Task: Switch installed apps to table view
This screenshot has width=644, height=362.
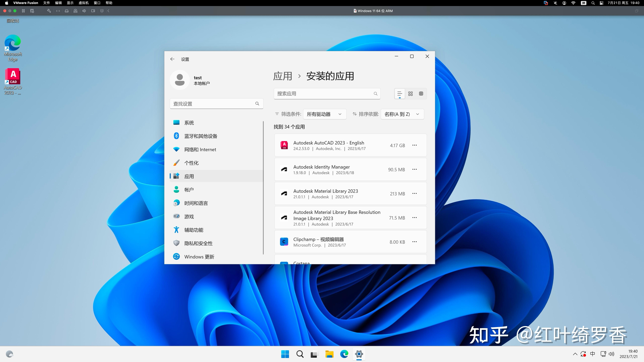Action: click(421, 93)
